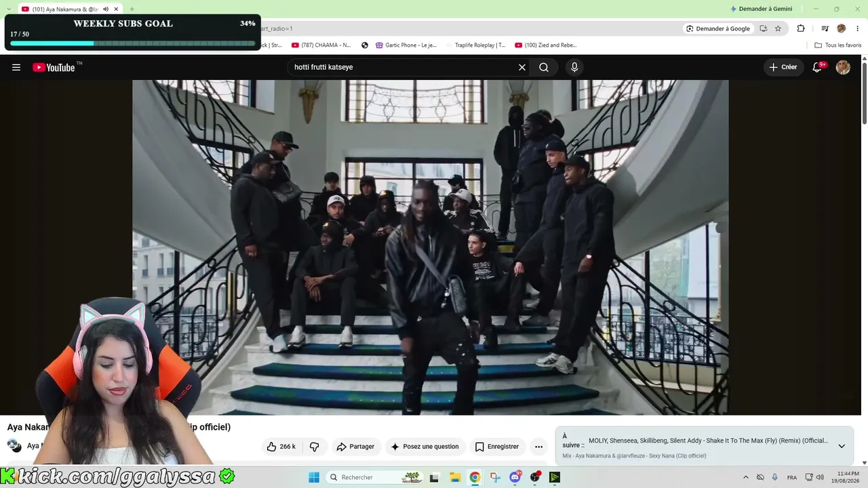
Task: Open the Snipping Tool taskbar icon
Action: 495,477
